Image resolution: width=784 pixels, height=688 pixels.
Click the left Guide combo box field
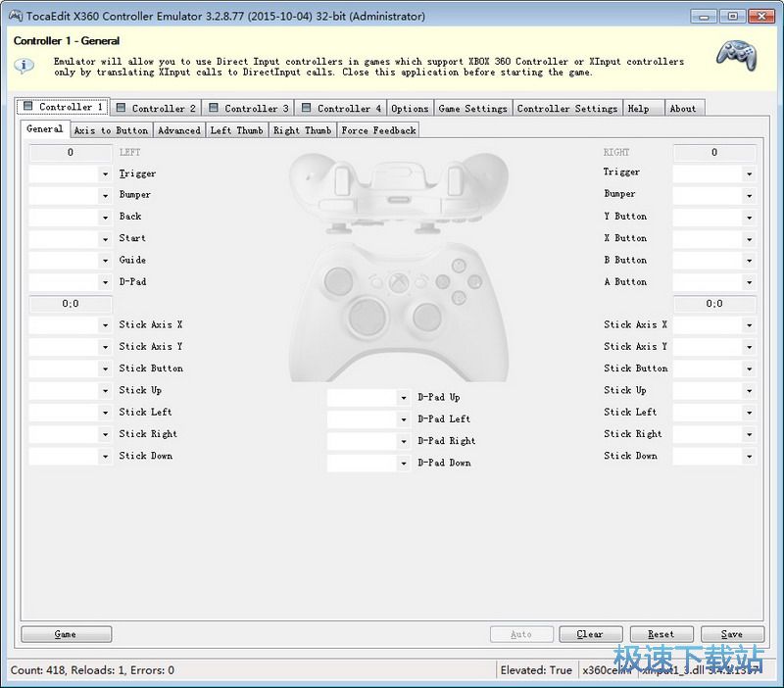pos(64,261)
